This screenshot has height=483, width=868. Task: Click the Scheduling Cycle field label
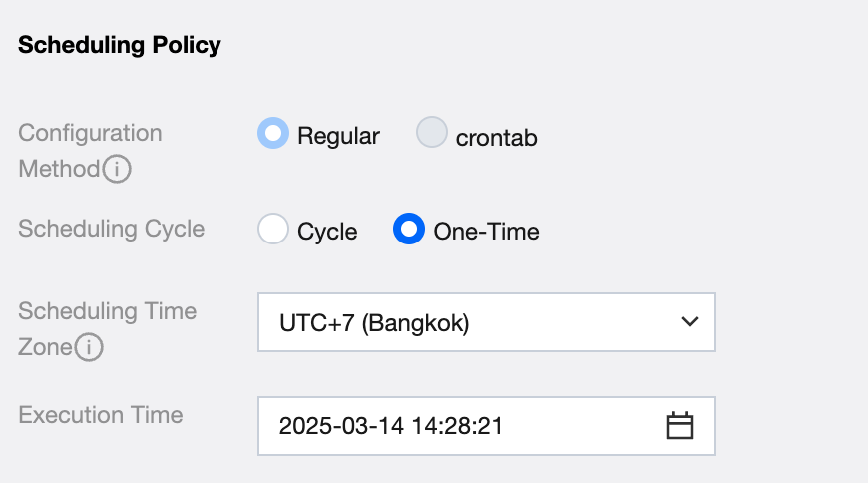[x=112, y=229]
